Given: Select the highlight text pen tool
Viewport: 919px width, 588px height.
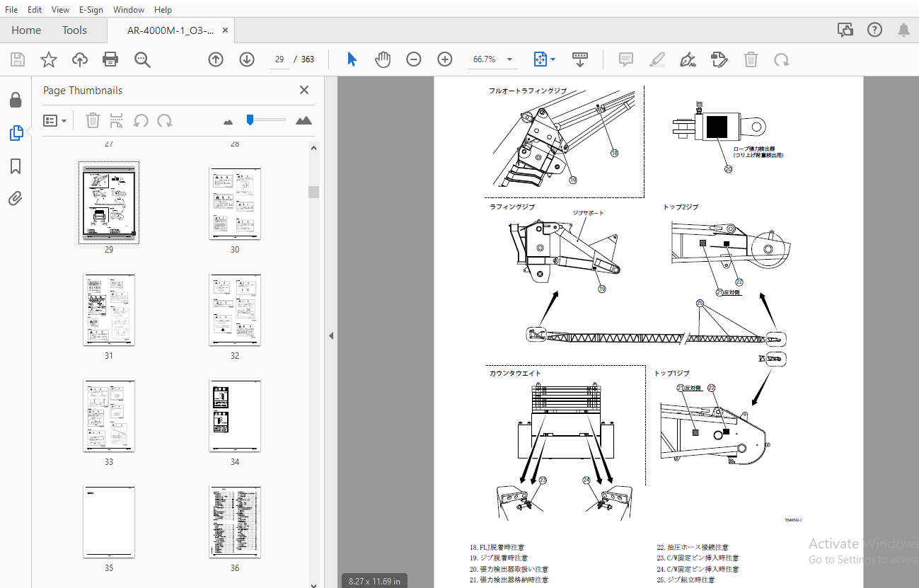Looking at the screenshot, I should point(657,59).
